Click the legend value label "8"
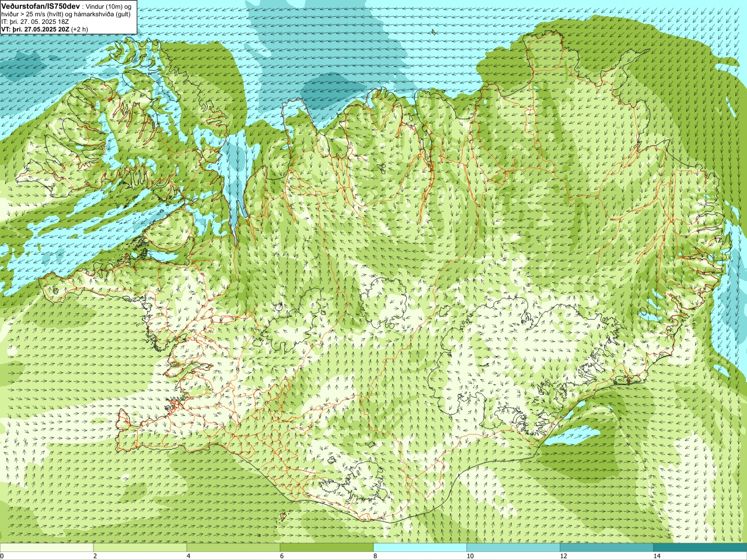 pyautogui.click(x=375, y=556)
